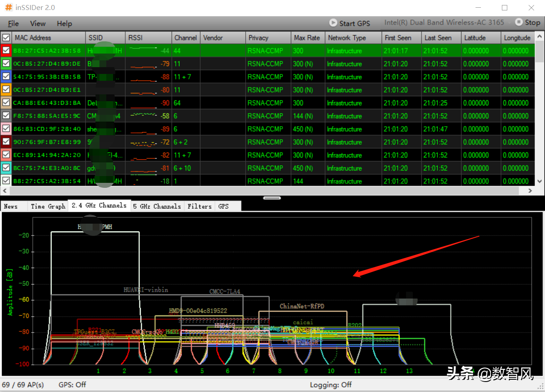The height and width of the screenshot is (392, 545).
Task: Click Max Rate 144 (N) cell
Action: pyautogui.click(x=303, y=116)
